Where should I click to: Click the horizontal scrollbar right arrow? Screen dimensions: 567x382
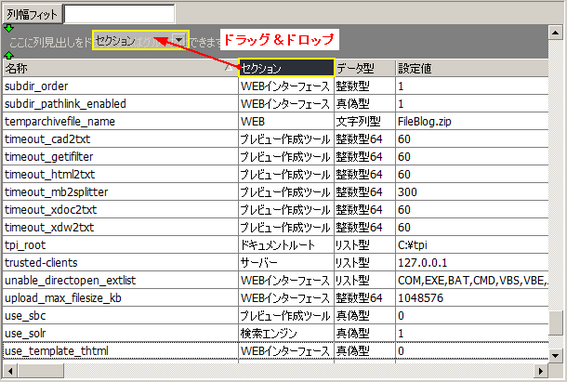541,371
